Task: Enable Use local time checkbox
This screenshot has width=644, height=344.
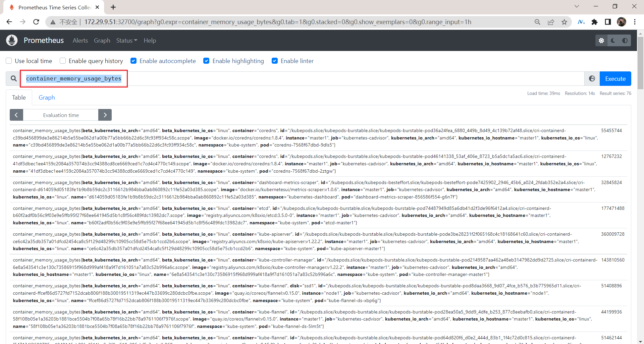Action: click(9, 61)
